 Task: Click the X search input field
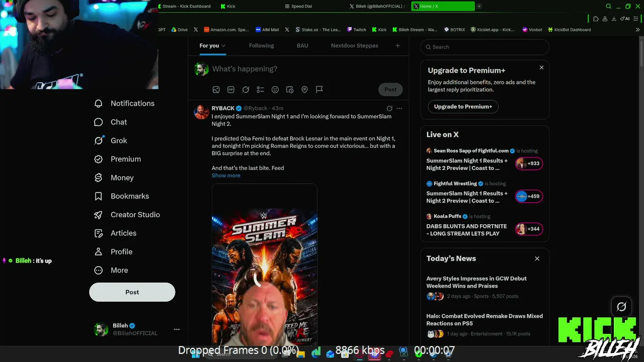pos(485,47)
